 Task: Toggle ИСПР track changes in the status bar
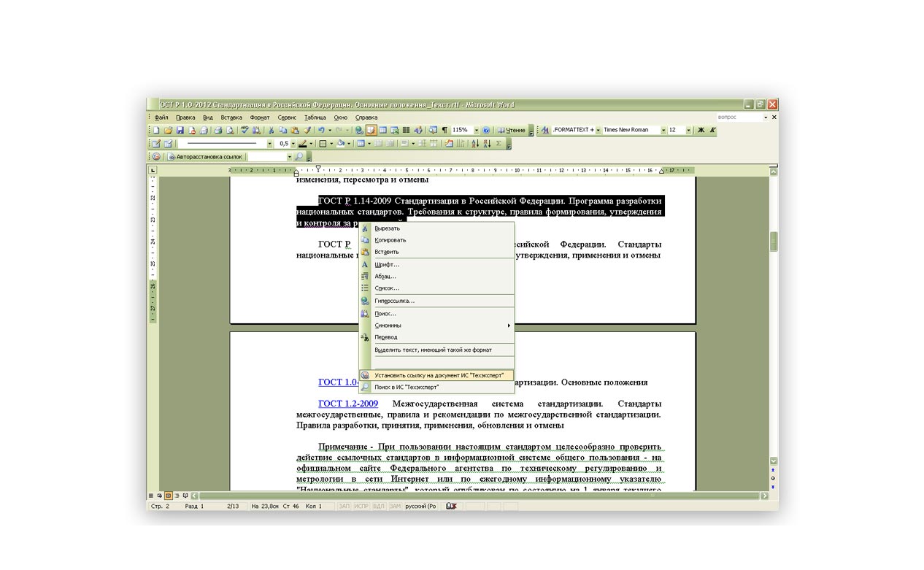pyautogui.click(x=362, y=506)
